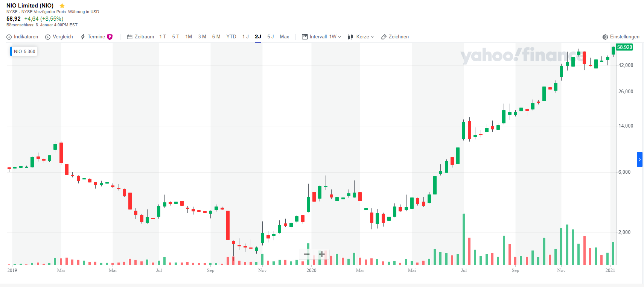
Task: Select the 3 M time range
Action: pyautogui.click(x=202, y=37)
